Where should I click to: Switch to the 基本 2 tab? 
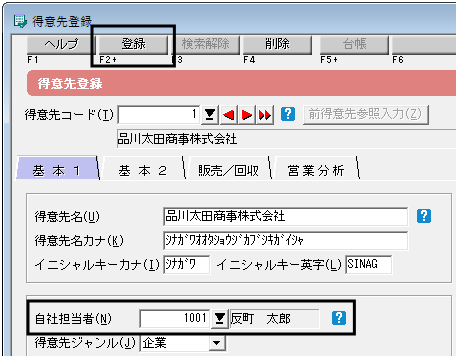143,168
